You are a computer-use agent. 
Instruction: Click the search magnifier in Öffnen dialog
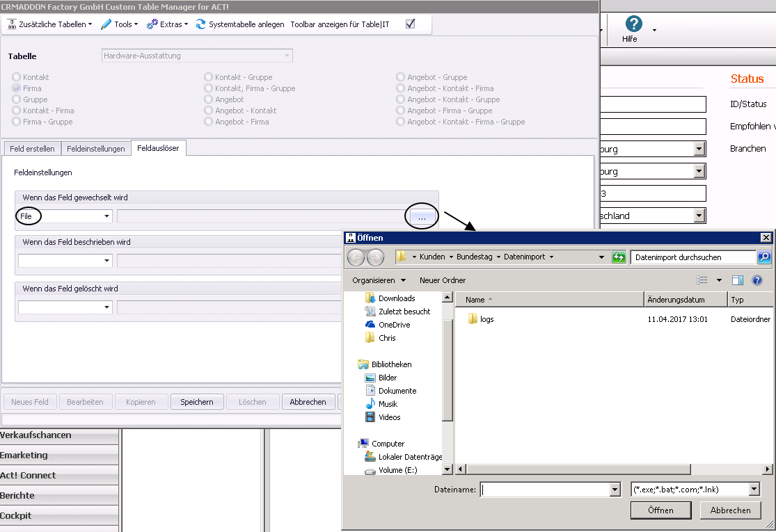point(765,257)
